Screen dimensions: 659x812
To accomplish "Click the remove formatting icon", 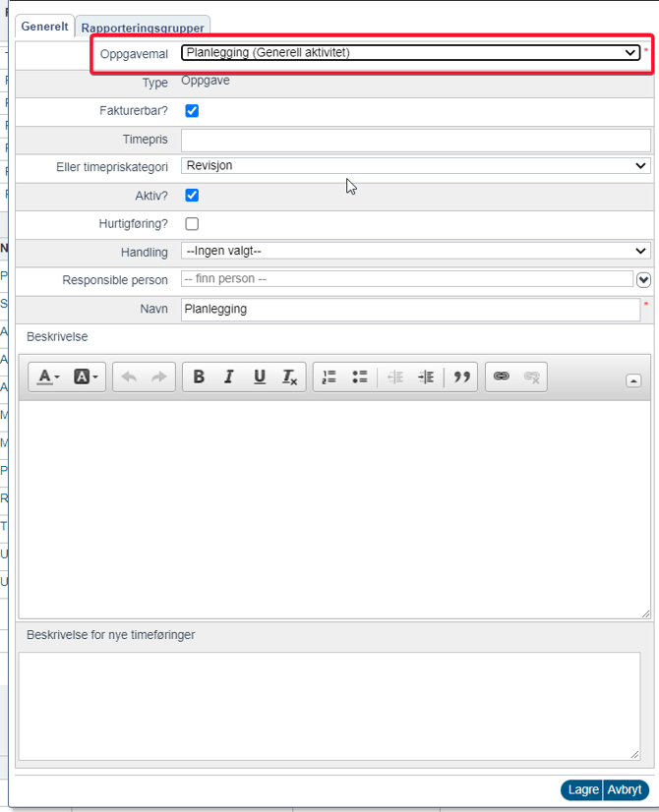I will [x=290, y=377].
